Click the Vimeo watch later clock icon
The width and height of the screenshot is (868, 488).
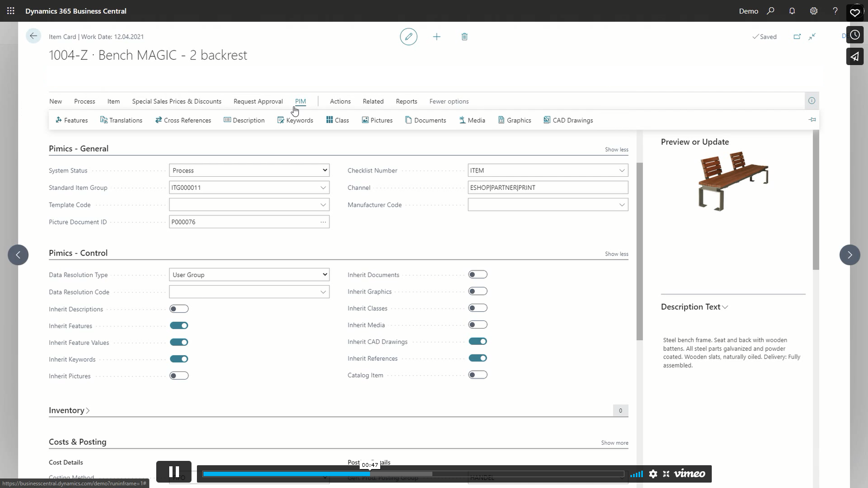coord(855,35)
